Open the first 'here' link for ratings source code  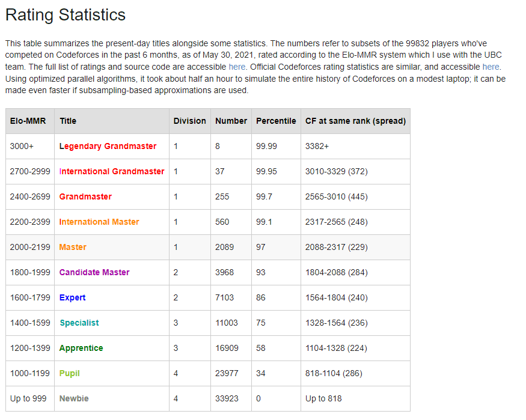(x=237, y=67)
